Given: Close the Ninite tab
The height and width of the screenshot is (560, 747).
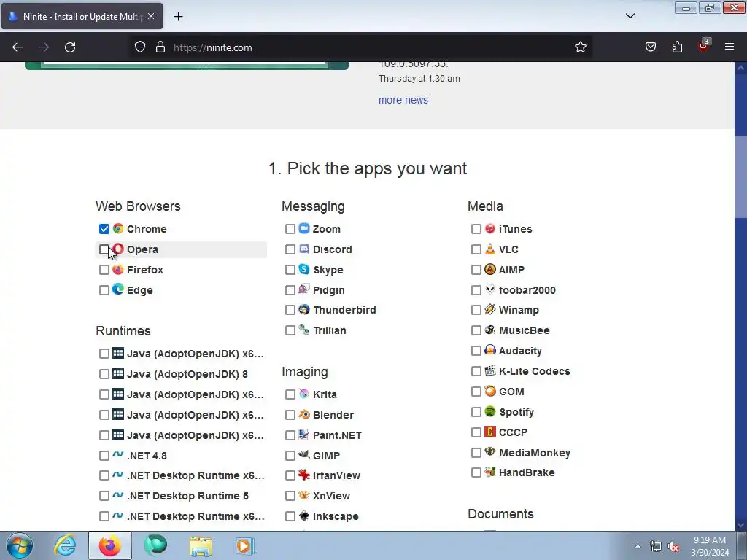Looking at the screenshot, I should (x=151, y=16).
